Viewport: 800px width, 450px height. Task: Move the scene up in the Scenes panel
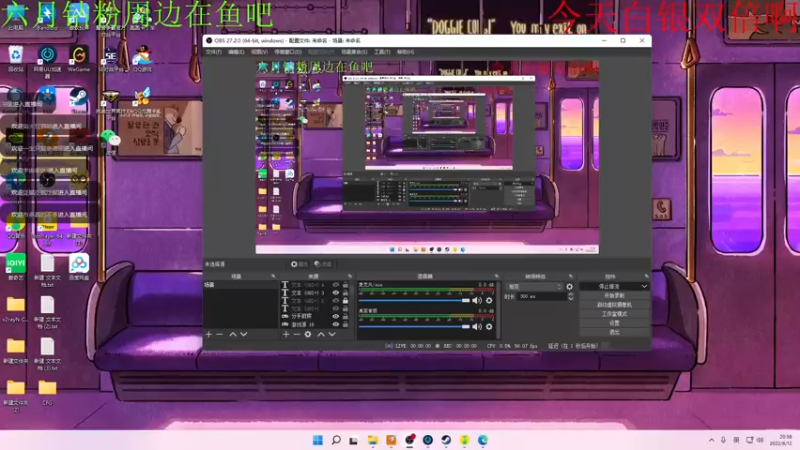tap(233, 334)
